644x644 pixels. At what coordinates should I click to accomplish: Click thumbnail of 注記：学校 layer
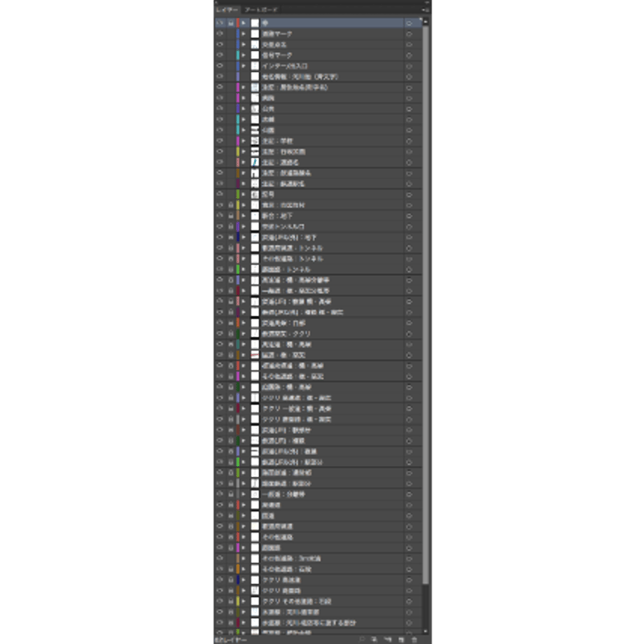click(255, 141)
